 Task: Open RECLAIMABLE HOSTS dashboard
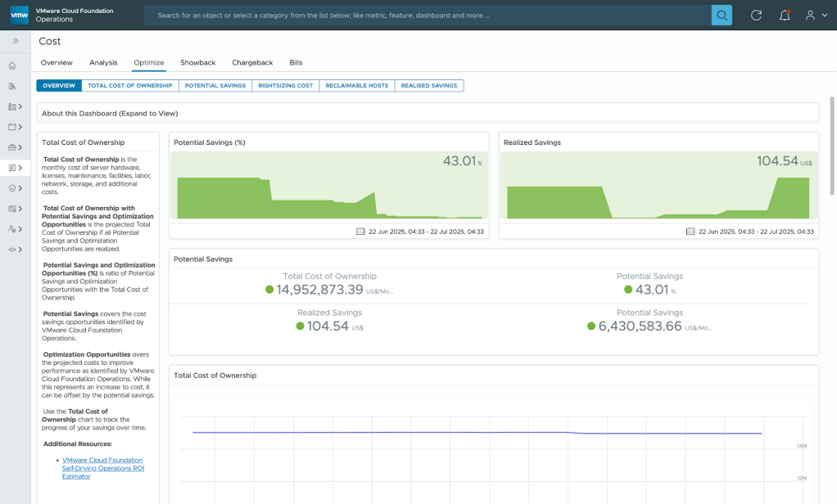pyautogui.click(x=357, y=85)
